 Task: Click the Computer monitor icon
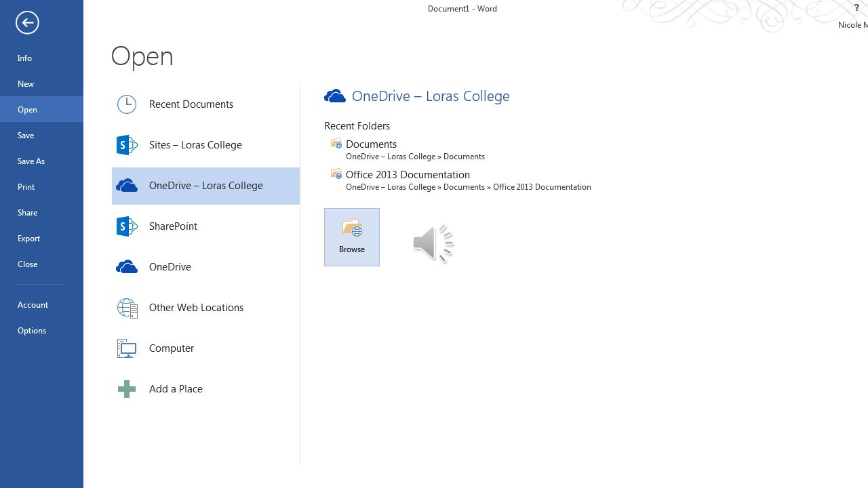coord(127,348)
